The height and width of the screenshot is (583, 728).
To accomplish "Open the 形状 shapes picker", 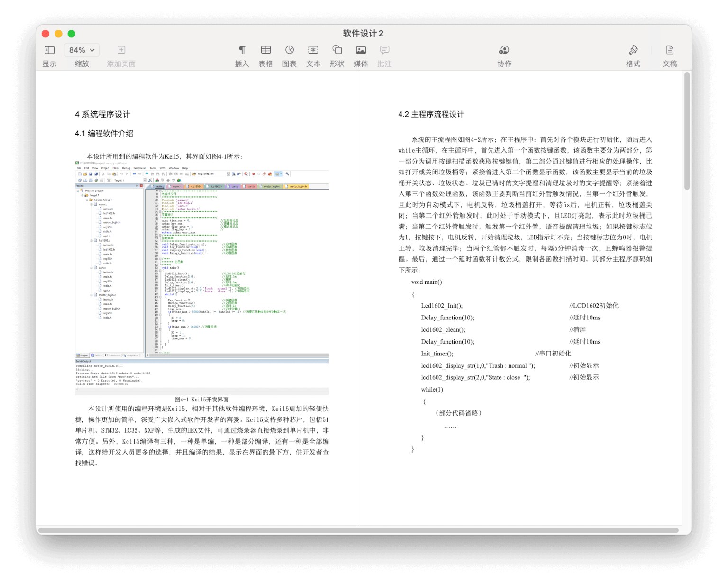I will pos(337,50).
